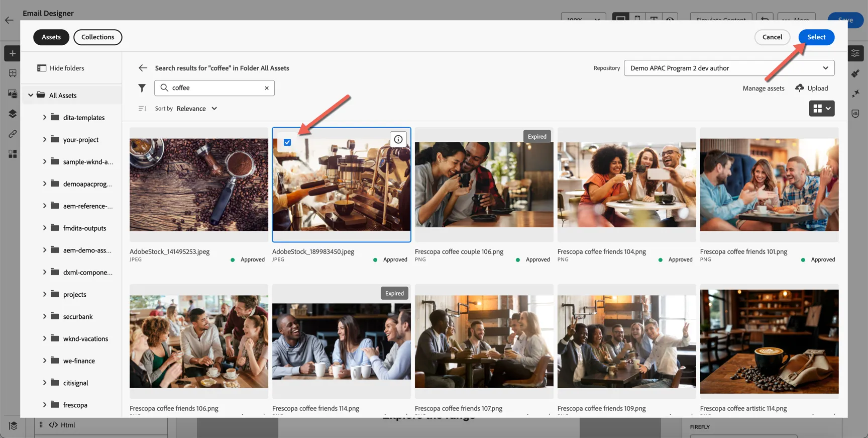Image resolution: width=868 pixels, height=438 pixels.
Task: Click the Expired badge on coffee couple 106
Action: click(x=537, y=136)
